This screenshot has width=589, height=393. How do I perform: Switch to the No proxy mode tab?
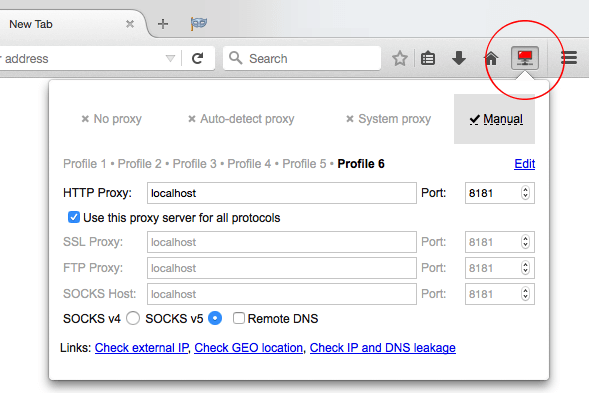(112, 119)
